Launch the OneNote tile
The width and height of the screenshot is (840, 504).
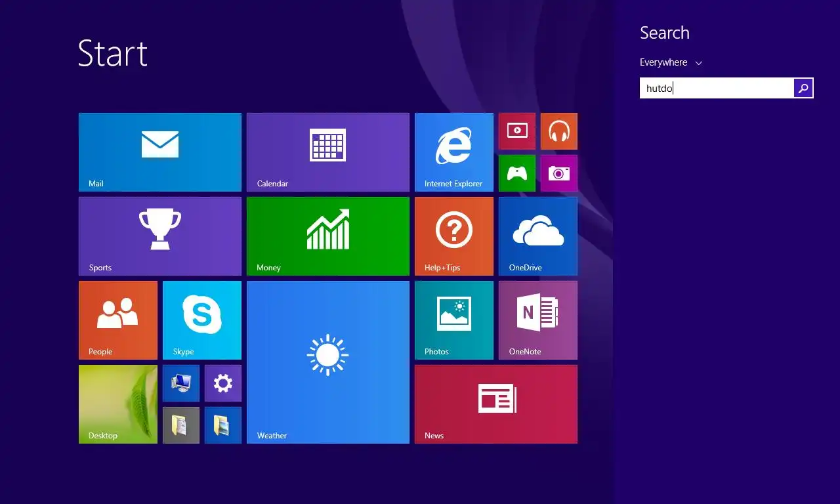click(538, 320)
